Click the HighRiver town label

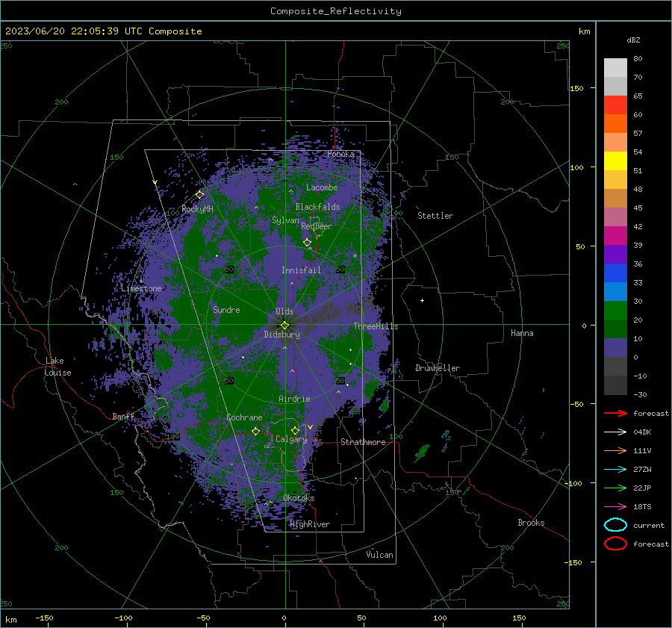tap(310, 524)
